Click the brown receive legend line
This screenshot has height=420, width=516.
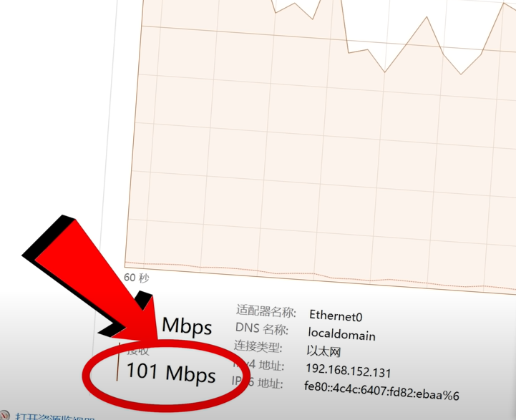click(x=118, y=362)
